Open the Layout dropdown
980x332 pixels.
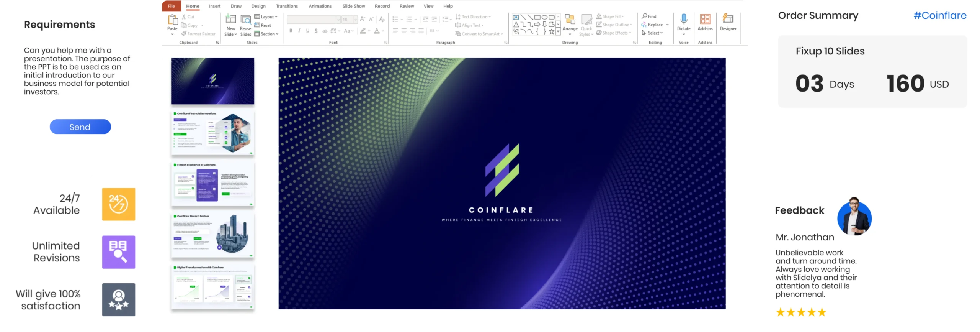[x=266, y=17]
